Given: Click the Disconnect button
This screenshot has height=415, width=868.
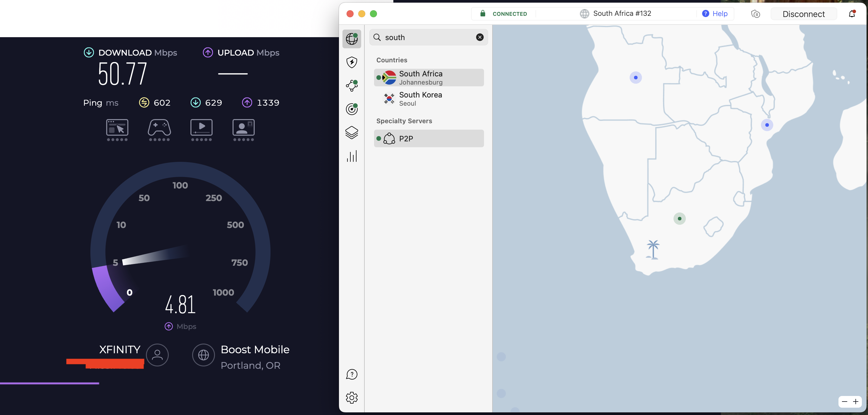Looking at the screenshot, I should [804, 14].
